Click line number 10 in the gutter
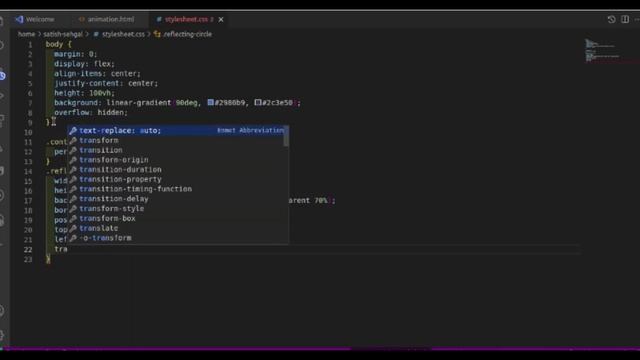Viewport: 640px width, 360px height. [28, 132]
